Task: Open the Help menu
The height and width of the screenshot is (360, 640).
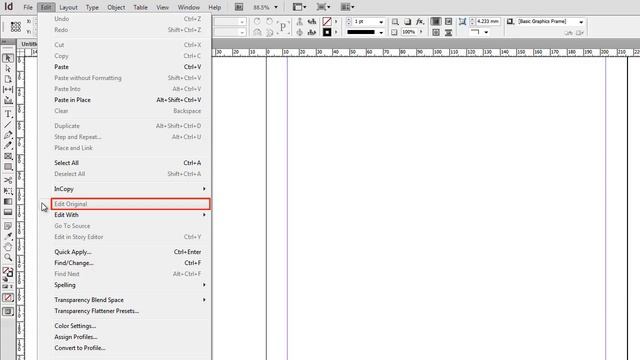Action: (214, 7)
